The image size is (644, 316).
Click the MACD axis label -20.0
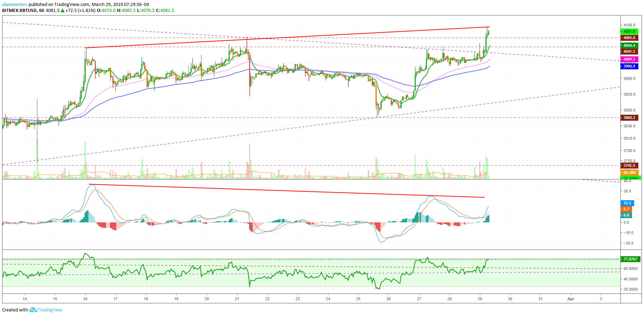pyautogui.click(x=628, y=243)
